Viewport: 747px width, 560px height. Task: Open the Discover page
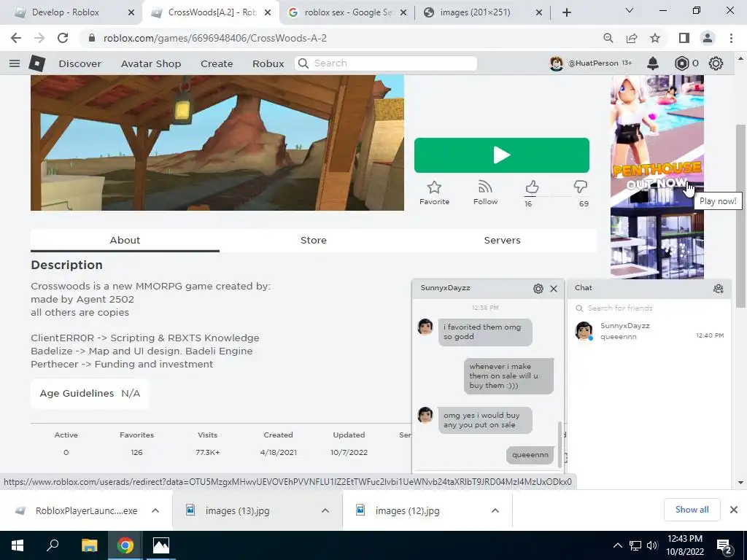pyautogui.click(x=80, y=63)
